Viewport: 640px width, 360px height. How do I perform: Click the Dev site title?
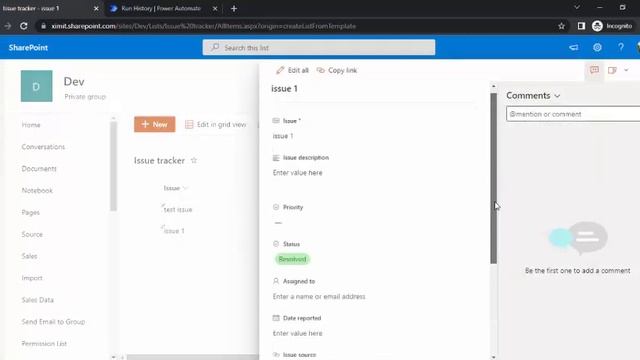pyautogui.click(x=74, y=81)
